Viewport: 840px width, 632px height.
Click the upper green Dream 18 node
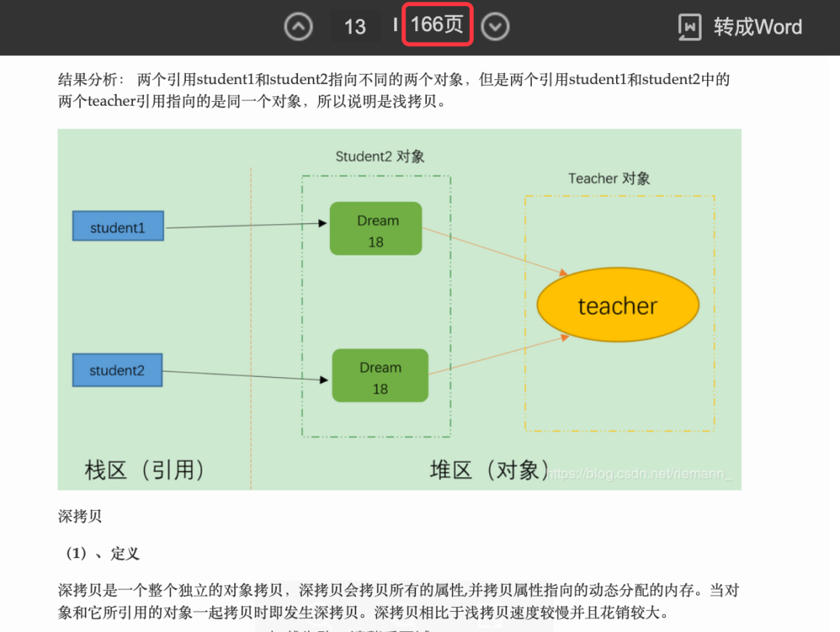coord(376,228)
